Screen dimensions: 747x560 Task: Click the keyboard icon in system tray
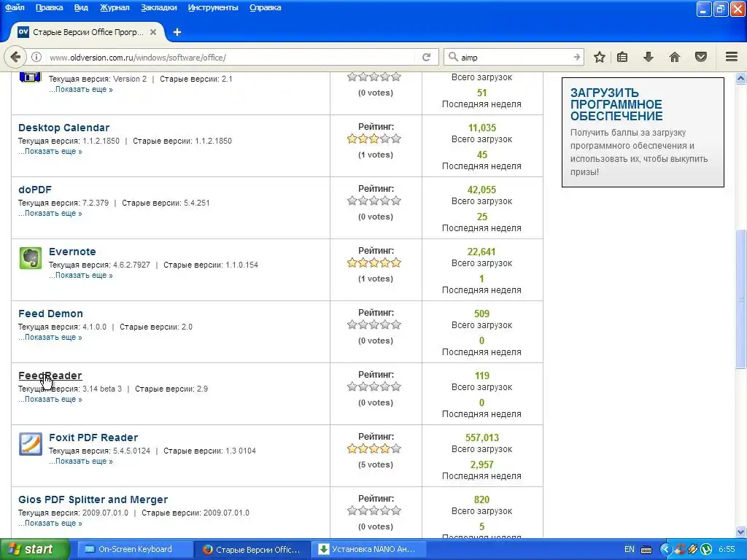click(646, 549)
